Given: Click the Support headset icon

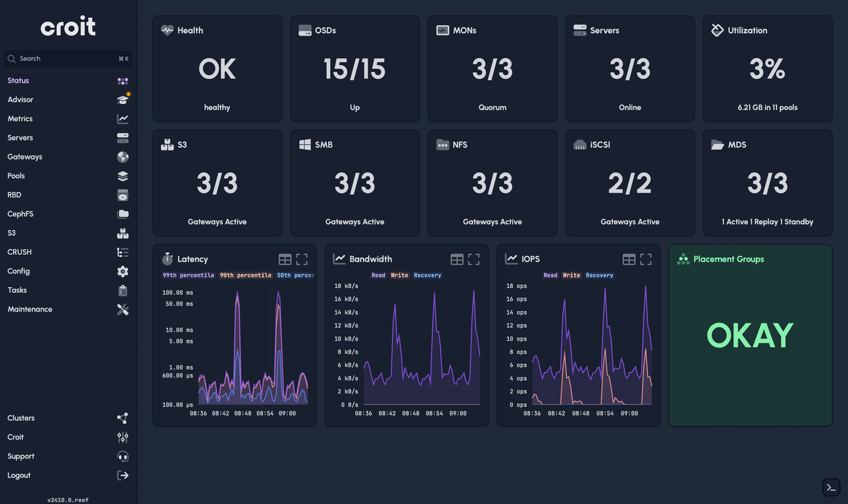Looking at the screenshot, I should coord(123,456).
